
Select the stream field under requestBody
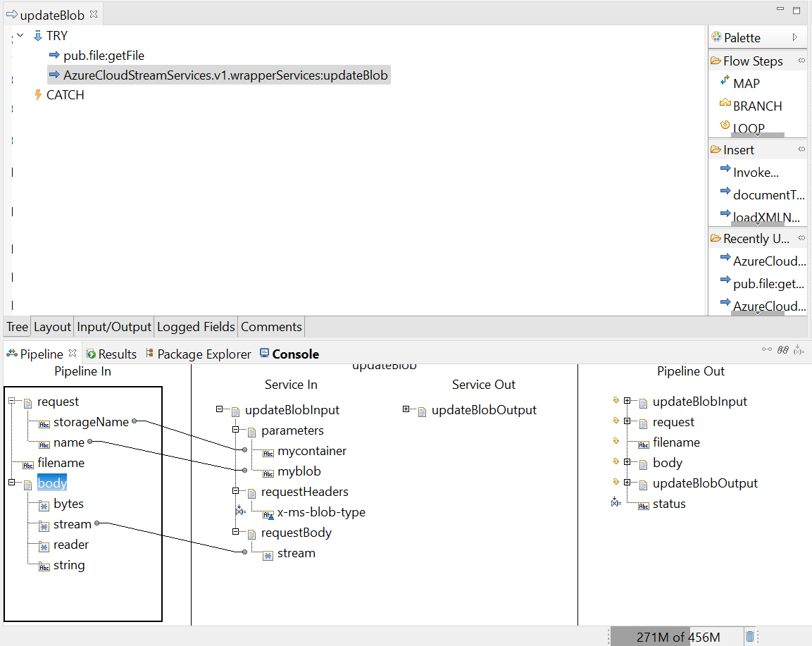tap(296, 553)
